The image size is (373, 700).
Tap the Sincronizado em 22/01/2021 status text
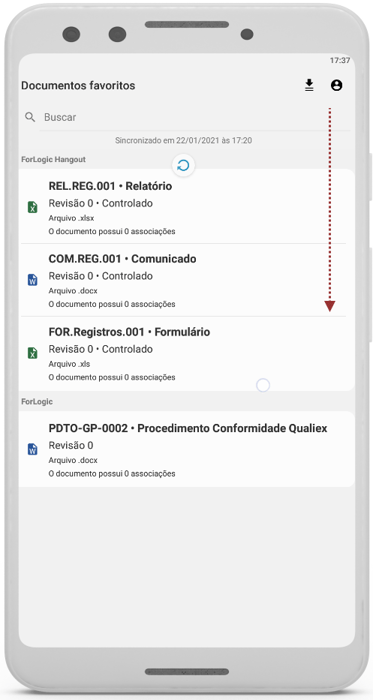[x=183, y=141]
